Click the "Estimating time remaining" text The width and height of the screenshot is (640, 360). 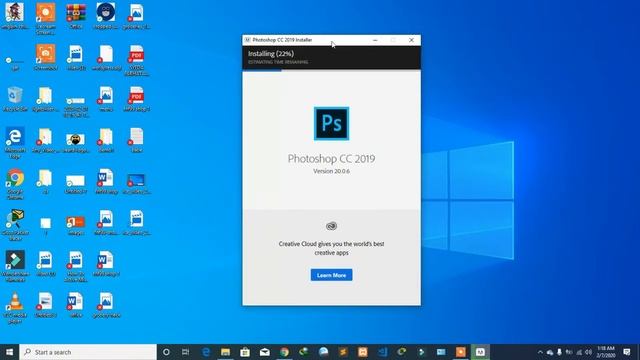pyautogui.click(x=278, y=62)
